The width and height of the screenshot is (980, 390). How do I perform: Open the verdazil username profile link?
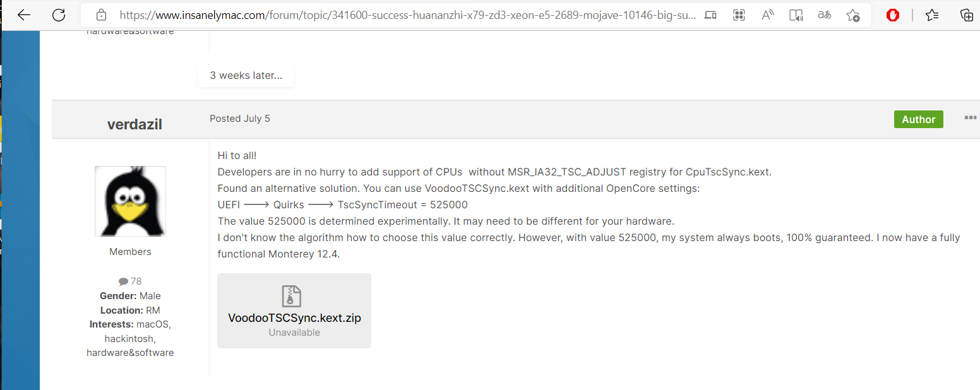(x=134, y=124)
